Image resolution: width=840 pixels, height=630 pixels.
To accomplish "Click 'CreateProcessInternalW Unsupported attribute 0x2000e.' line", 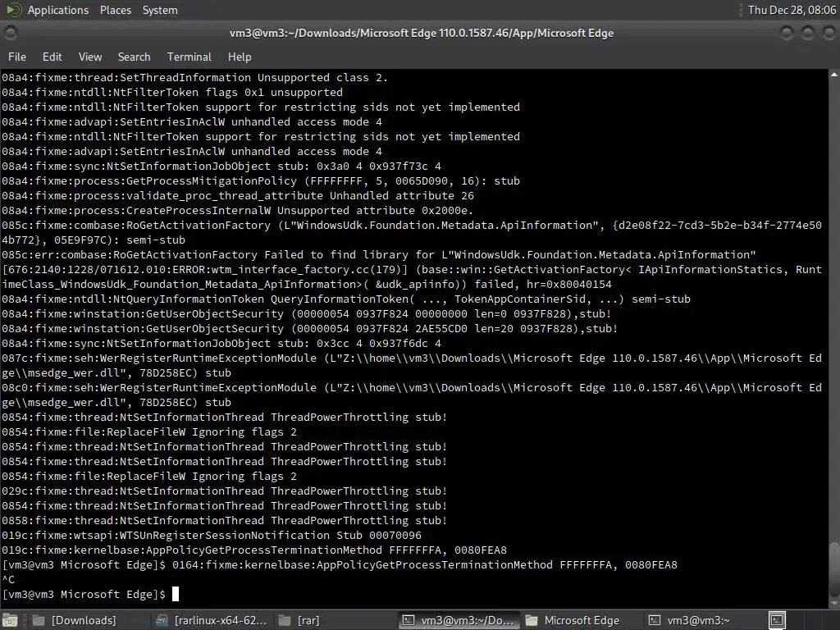I will click(237, 211).
